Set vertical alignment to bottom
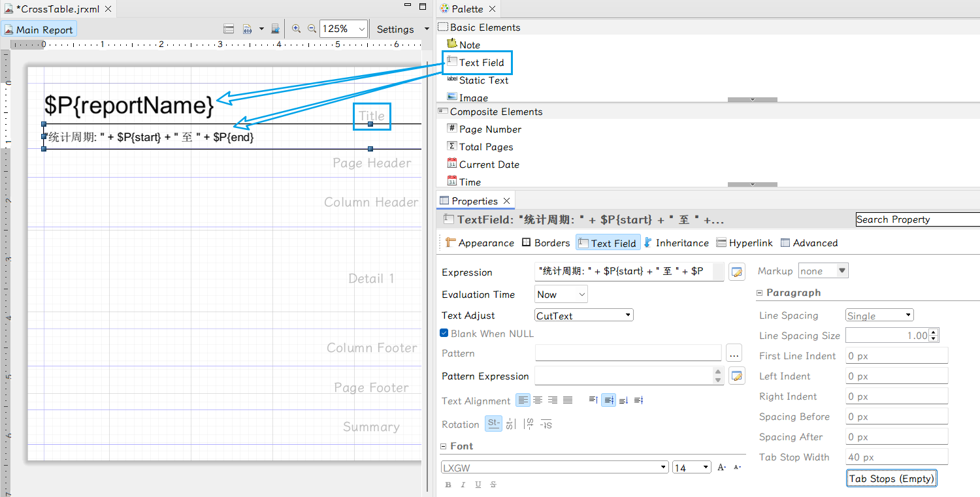This screenshot has height=497, width=980. click(623, 400)
